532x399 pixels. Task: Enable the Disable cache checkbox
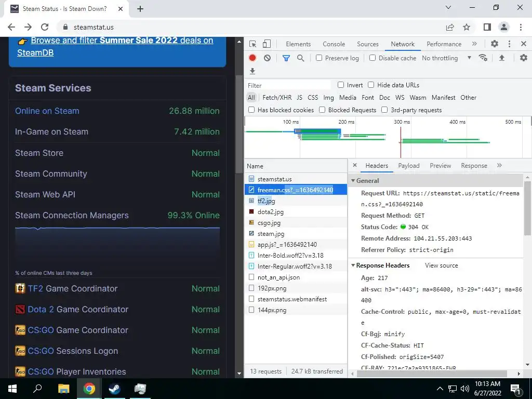tap(373, 58)
